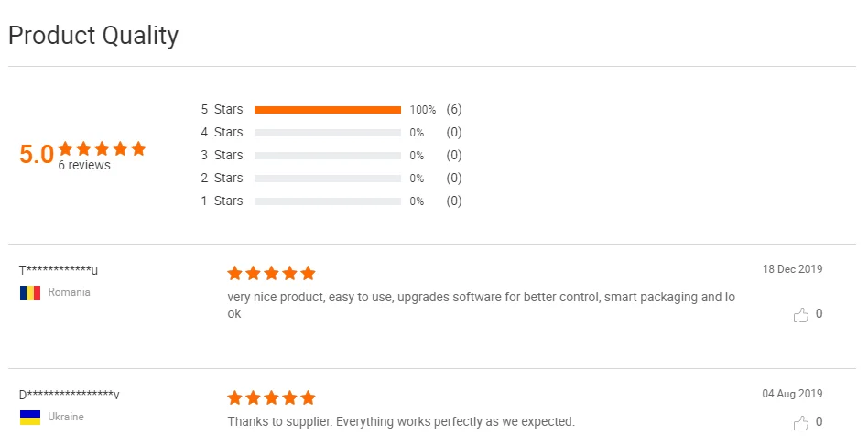
Task: Click the Product Quality heading
Action: (x=93, y=36)
